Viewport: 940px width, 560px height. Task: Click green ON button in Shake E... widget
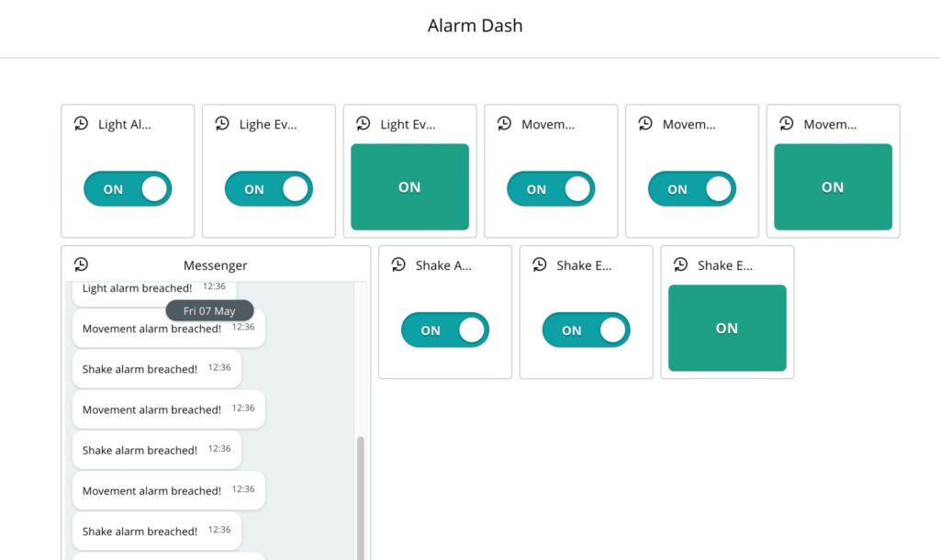pyautogui.click(x=727, y=328)
